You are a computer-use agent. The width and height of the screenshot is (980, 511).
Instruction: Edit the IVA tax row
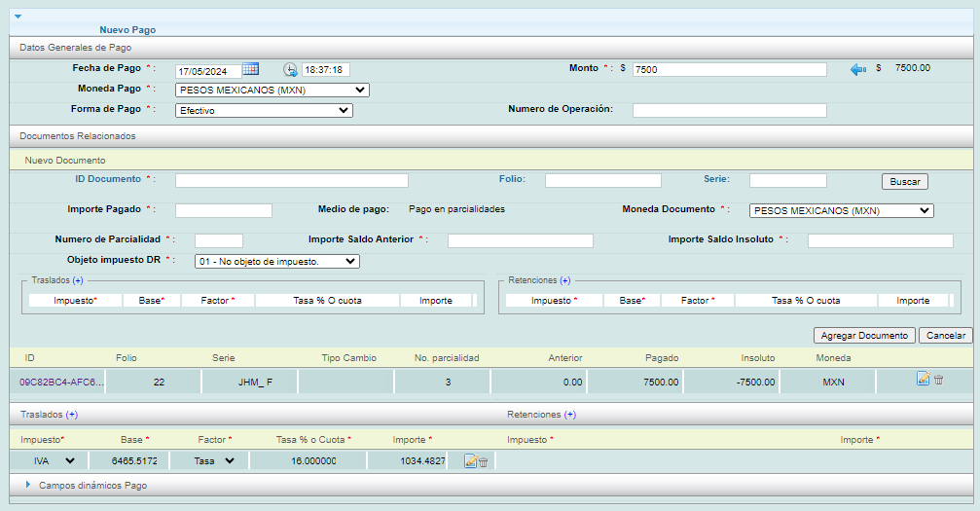tap(470, 460)
